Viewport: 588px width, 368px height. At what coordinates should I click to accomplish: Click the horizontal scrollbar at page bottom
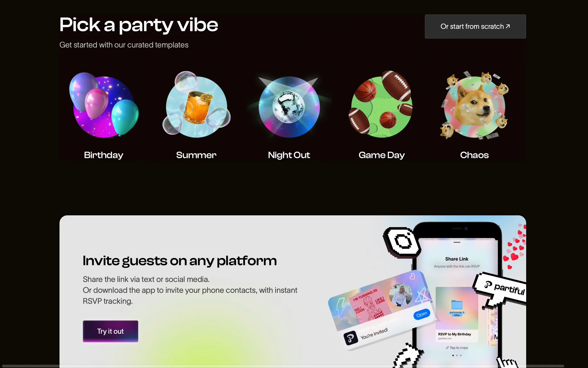pos(283,366)
